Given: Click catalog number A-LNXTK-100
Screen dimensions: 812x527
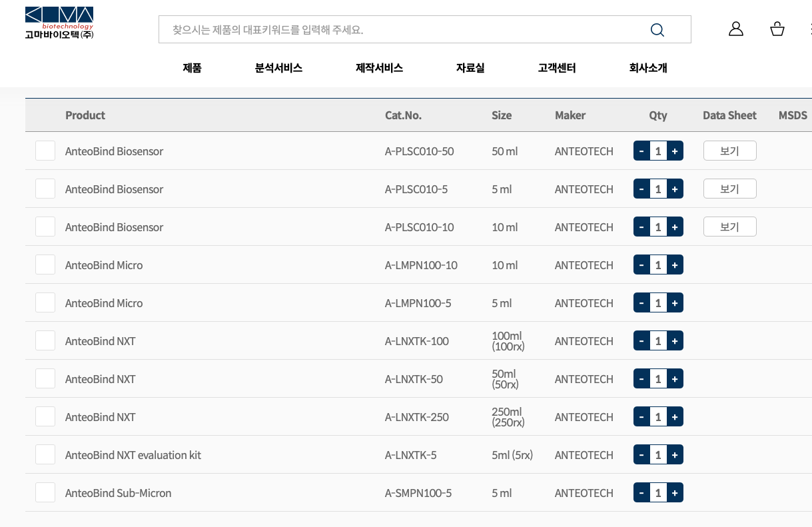Looking at the screenshot, I should (x=417, y=341).
